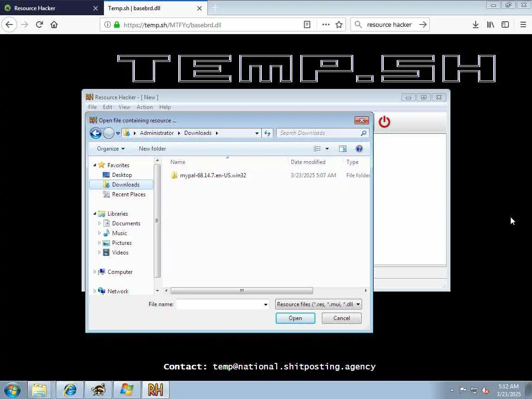Open the view options dropdown arrow
Screen dimensions: 532x399
(327, 149)
